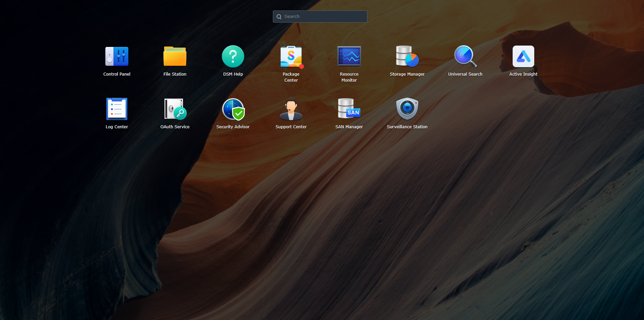Screen dimensions: 644x320
Task: Launch Support Center agent icon
Action: point(291,109)
